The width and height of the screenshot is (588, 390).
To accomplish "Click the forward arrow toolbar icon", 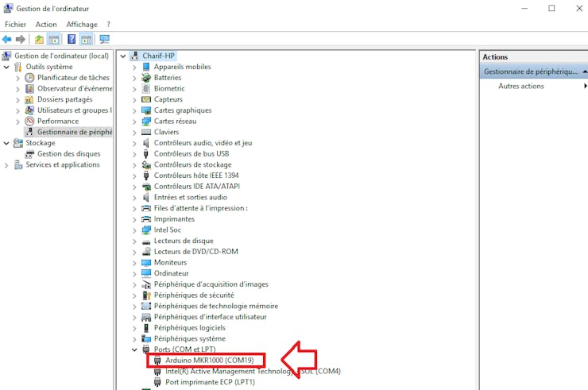I will (x=21, y=39).
